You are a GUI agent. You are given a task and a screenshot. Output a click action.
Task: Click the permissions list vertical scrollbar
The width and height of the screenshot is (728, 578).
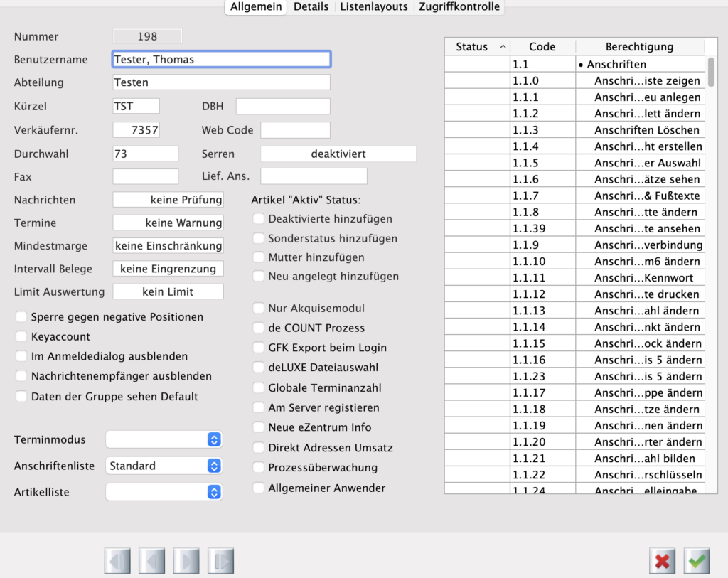[x=711, y=71]
